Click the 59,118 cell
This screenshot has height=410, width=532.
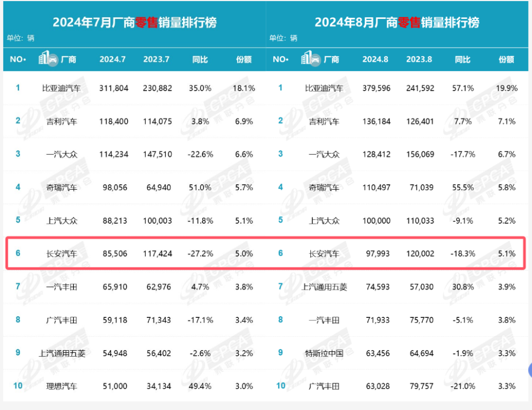115,320
